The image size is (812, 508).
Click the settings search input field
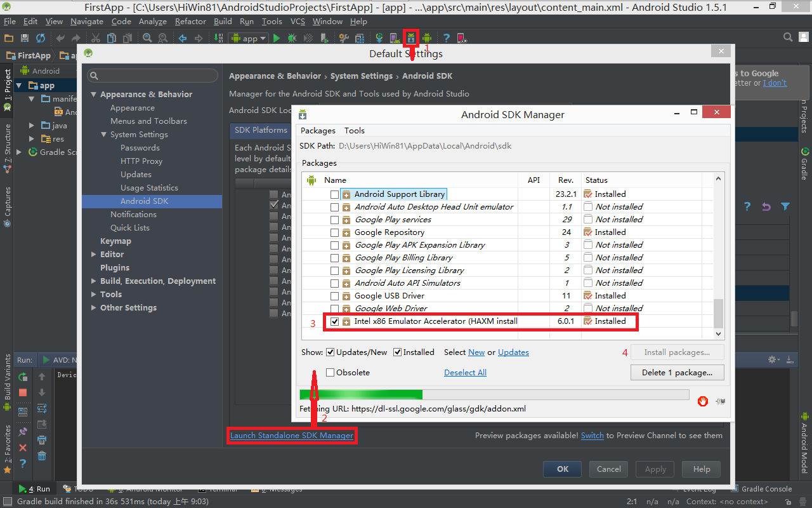click(x=153, y=76)
